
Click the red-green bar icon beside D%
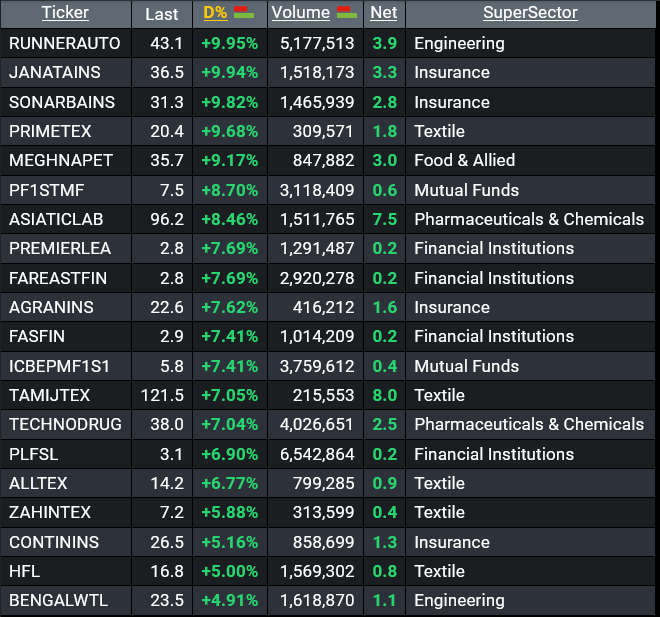[243, 13]
